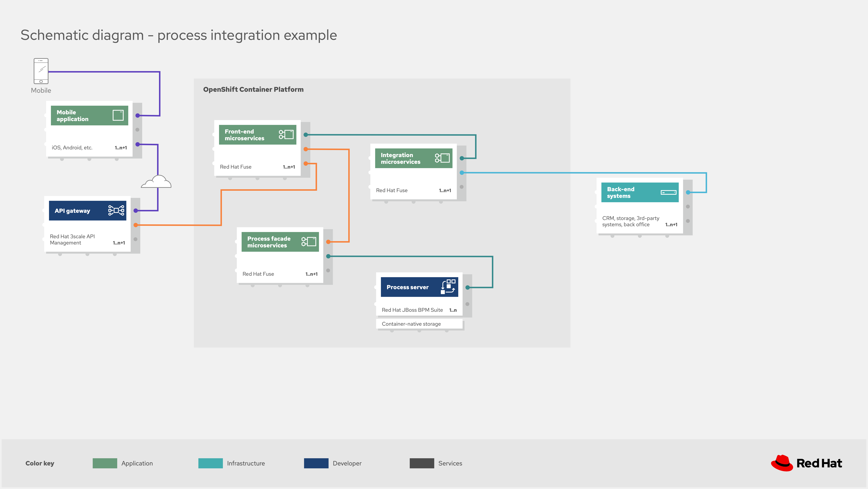
Task: Click the Mobile application window icon
Action: pyautogui.click(x=118, y=115)
